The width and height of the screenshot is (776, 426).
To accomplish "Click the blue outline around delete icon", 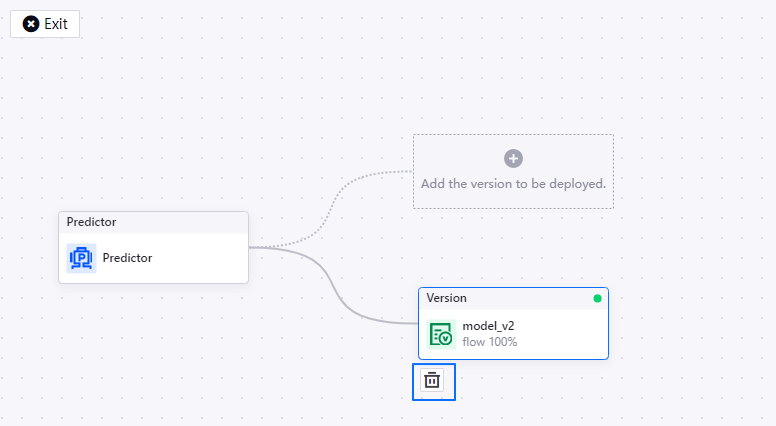I will (x=414, y=381).
